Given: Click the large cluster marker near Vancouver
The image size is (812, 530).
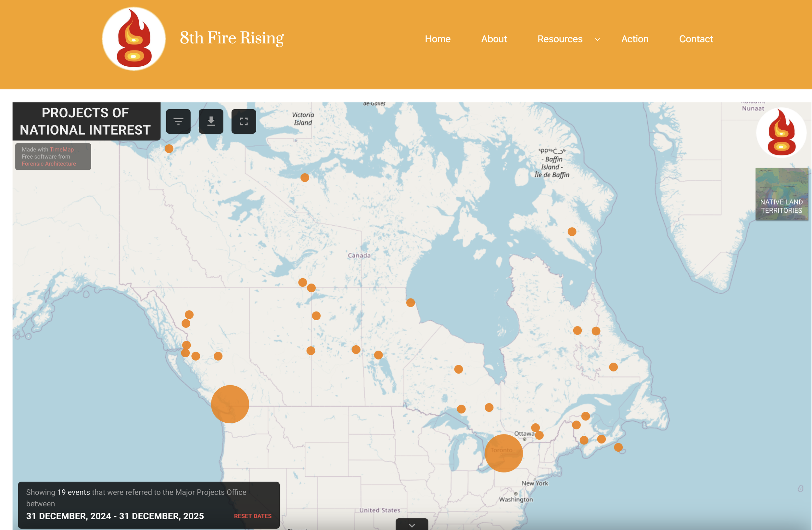Looking at the screenshot, I should 230,404.
